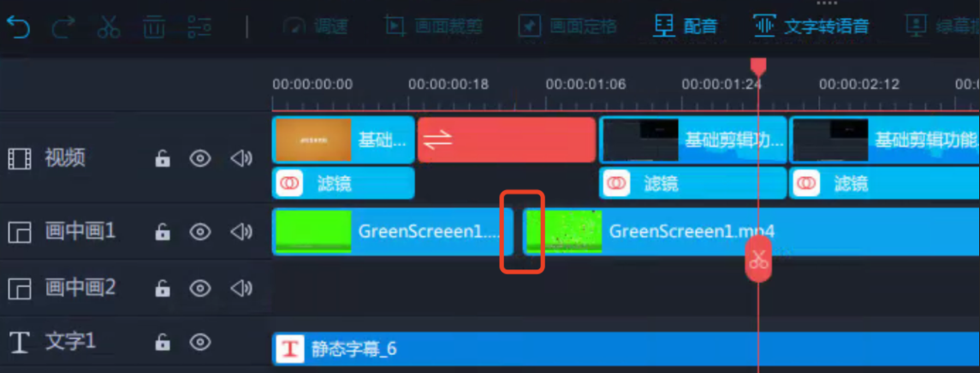Click the trash delete icon
Image resolution: width=980 pixels, height=373 pixels.
pyautogui.click(x=154, y=27)
